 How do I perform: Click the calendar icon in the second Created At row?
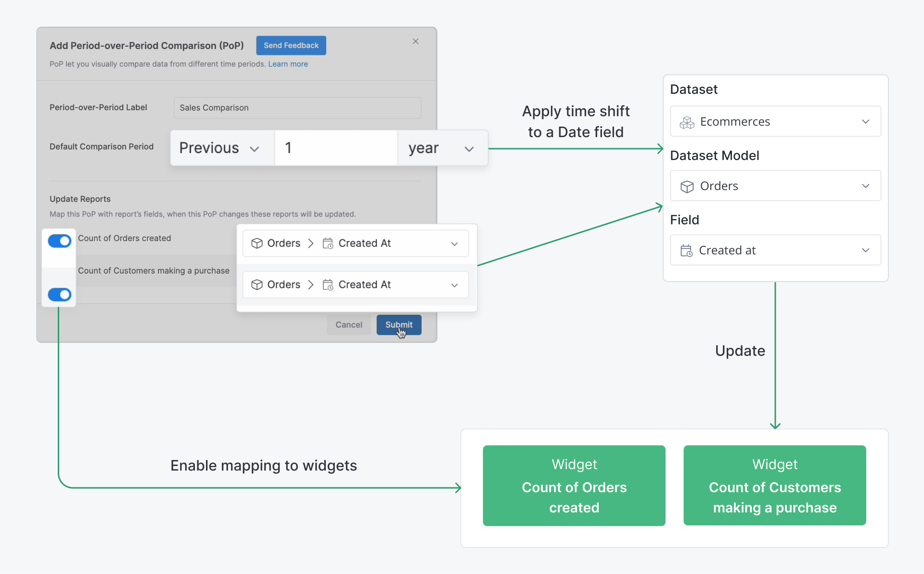coord(328,285)
